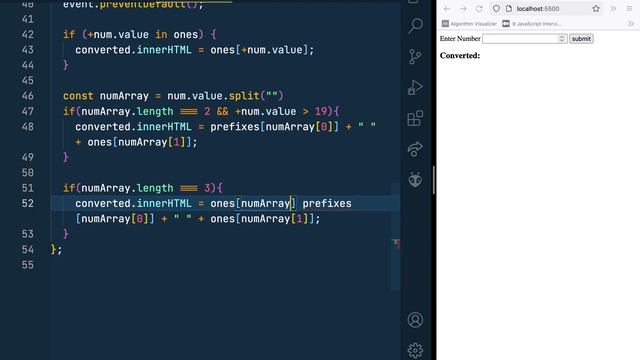Click line number 42 in gutter

pos(28,35)
